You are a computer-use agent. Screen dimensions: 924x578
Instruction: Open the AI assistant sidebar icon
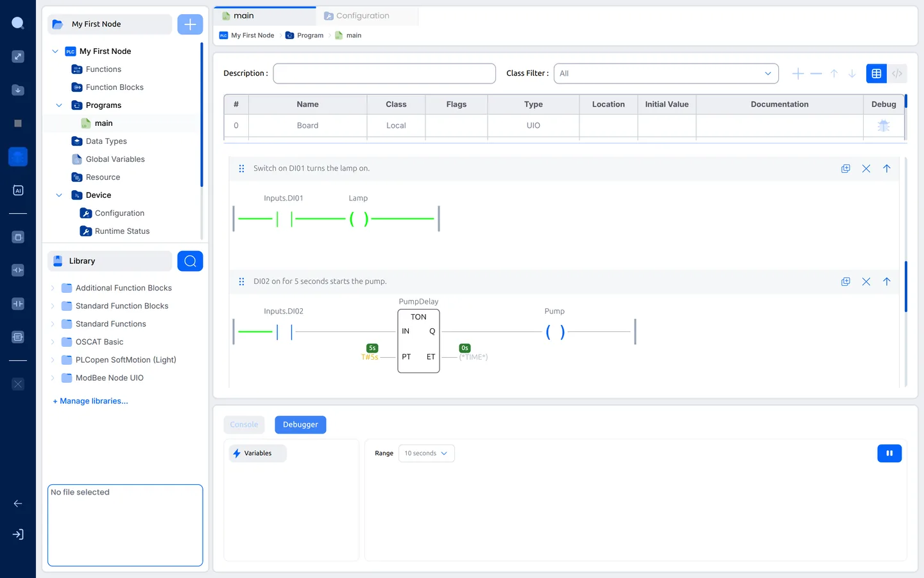tap(18, 190)
